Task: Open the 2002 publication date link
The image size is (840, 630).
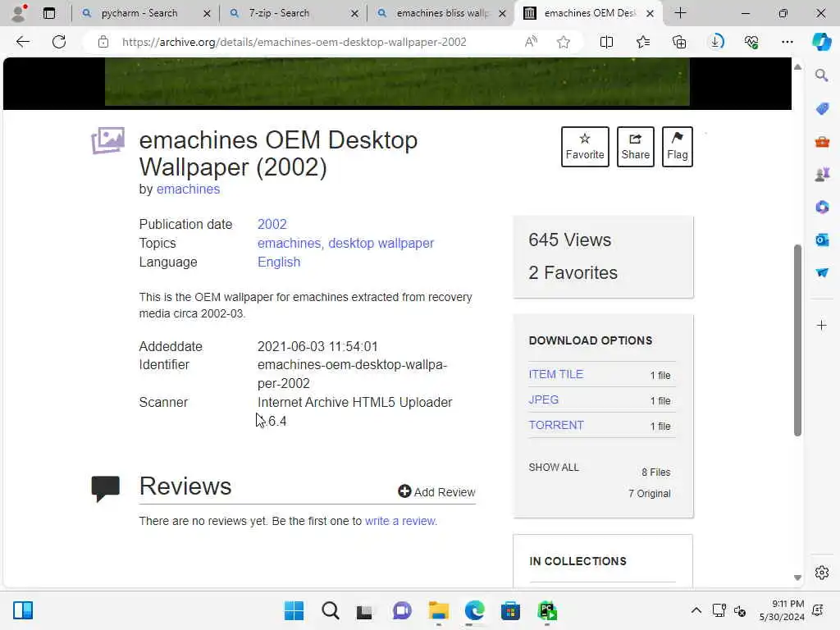Action: pyautogui.click(x=272, y=224)
